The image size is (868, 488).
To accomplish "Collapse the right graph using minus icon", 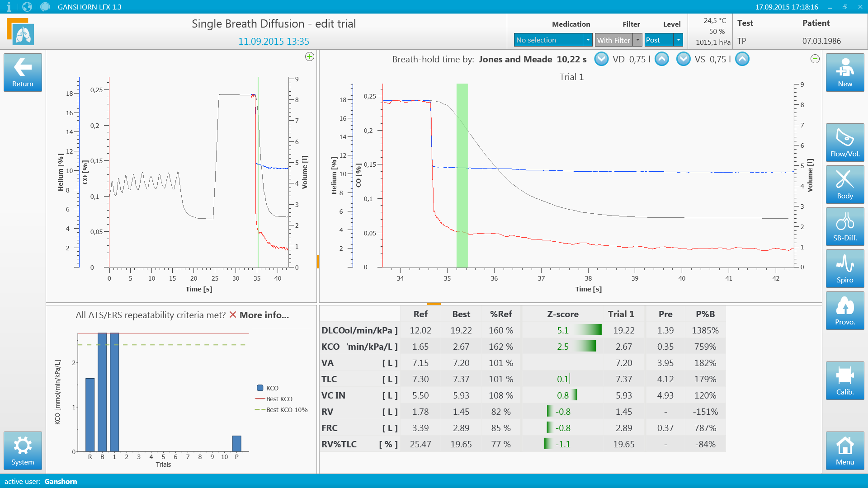I will tap(815, 59).
